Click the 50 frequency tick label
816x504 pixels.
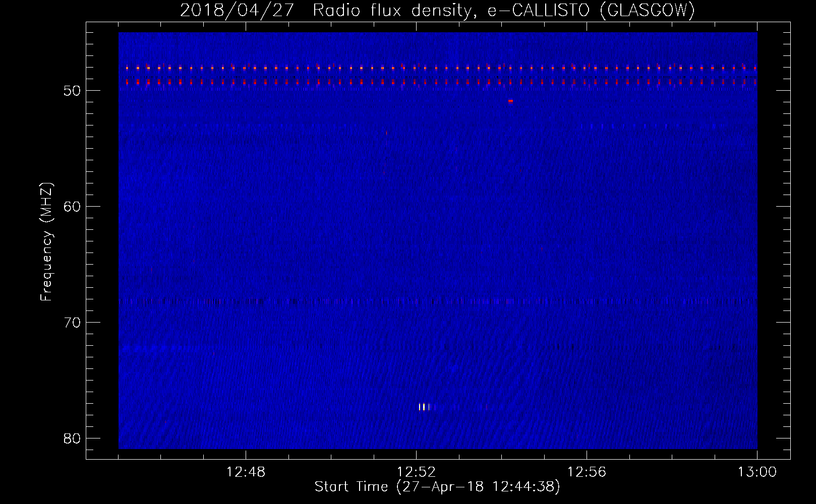72,91
